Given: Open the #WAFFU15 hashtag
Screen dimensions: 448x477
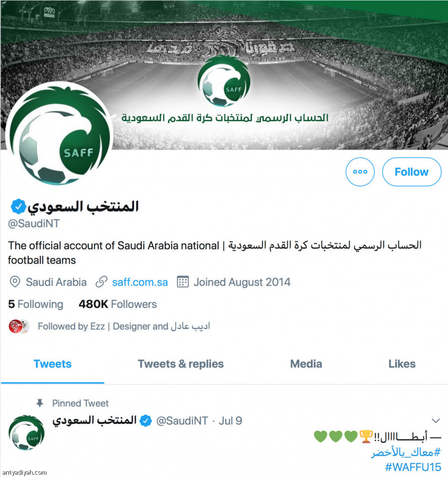Looking at the screenshot, I should click(413, 467).
